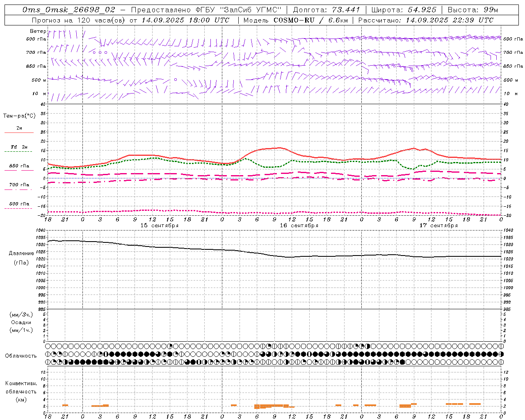This screenshot has width=525, height=420.
Task: Select the forecast start 14.09.2025 18:00 UTC
Action: 185,20
